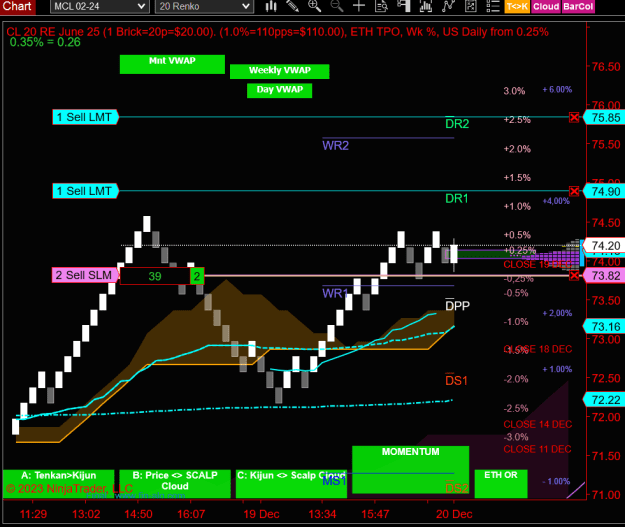The image size is (625, 527).
Task: Click the +6.00% level label
Action: (x=557, y=90)
